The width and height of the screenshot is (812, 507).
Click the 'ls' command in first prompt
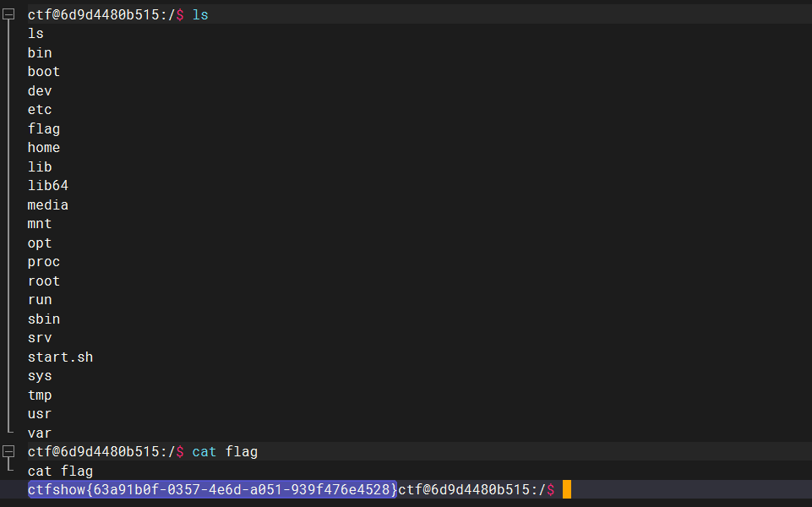tap(200, 14)
